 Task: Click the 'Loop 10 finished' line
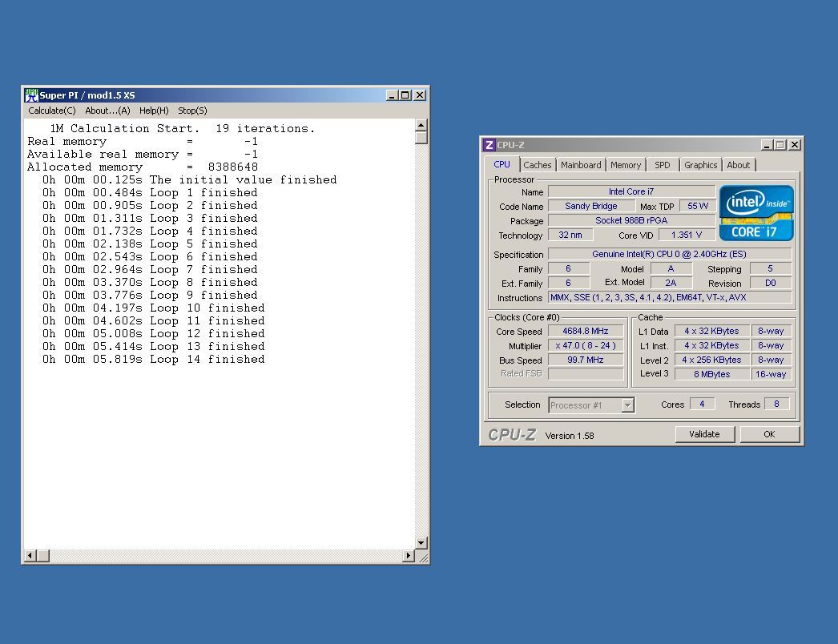point(153,308)
